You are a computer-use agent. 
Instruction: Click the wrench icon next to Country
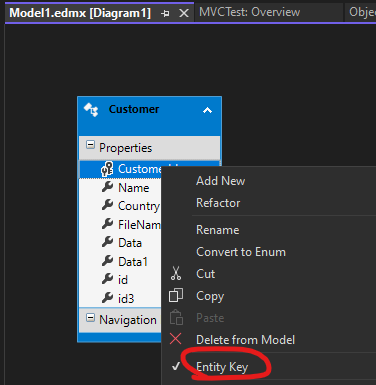click(x=107, y=205)
